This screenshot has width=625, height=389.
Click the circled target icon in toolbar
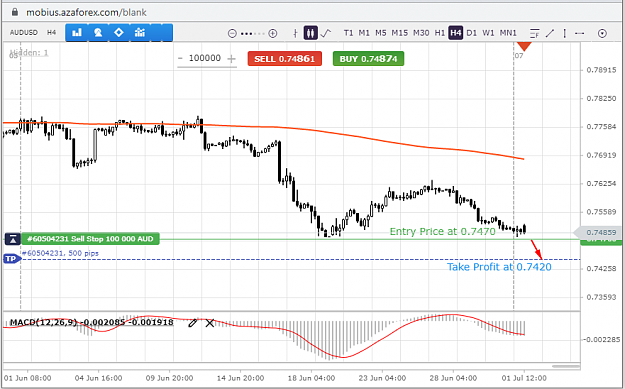click(602, 33)
